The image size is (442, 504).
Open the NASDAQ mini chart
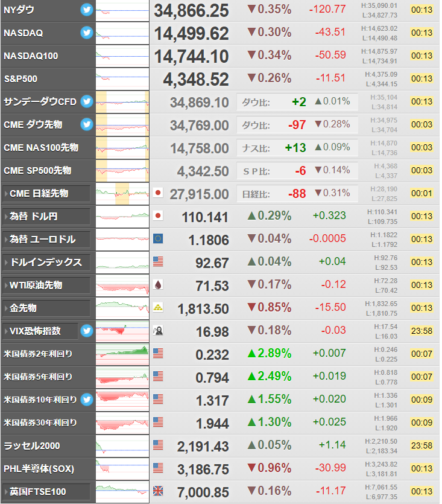[x=122, y=33]
